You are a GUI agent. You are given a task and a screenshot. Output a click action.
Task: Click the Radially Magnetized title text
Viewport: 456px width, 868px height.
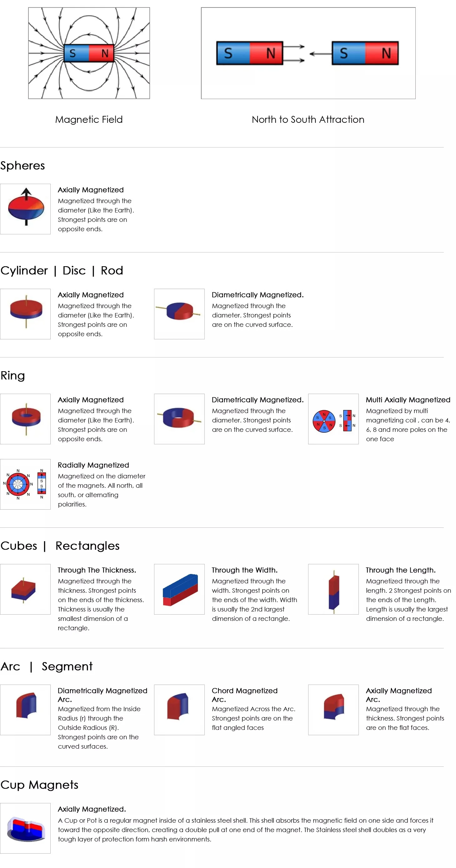93,465
